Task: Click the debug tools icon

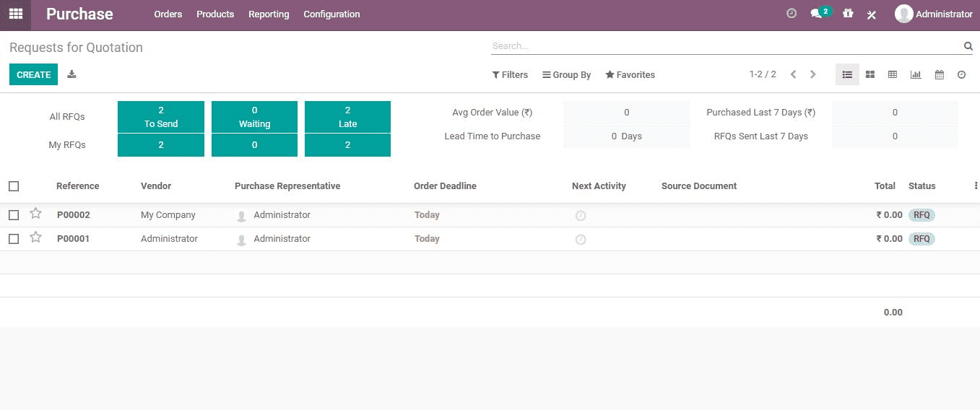Action: point(872,14)
